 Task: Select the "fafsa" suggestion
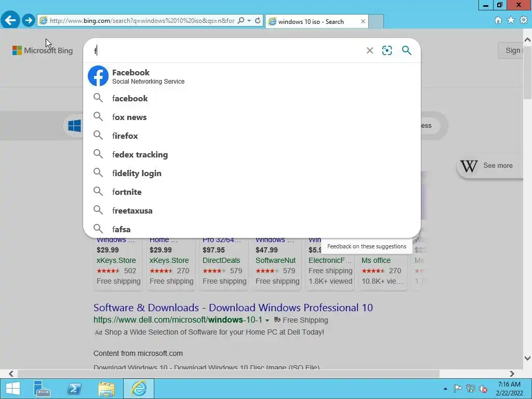(252, 229)
